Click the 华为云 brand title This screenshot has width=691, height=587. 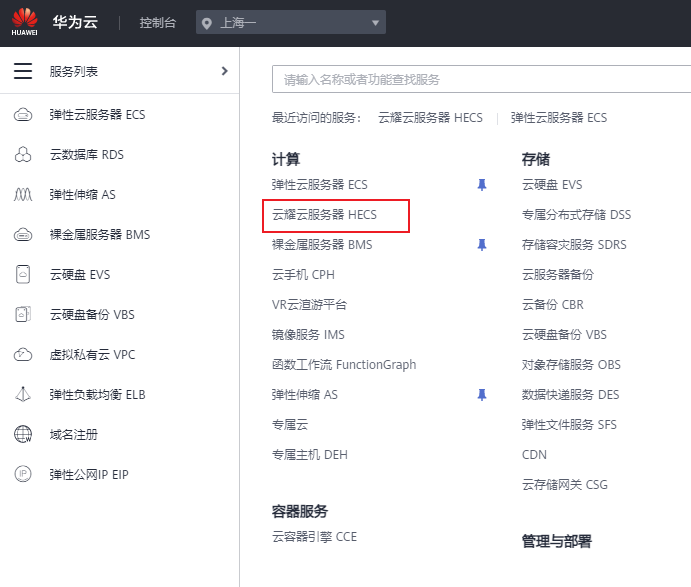(75, 22)
